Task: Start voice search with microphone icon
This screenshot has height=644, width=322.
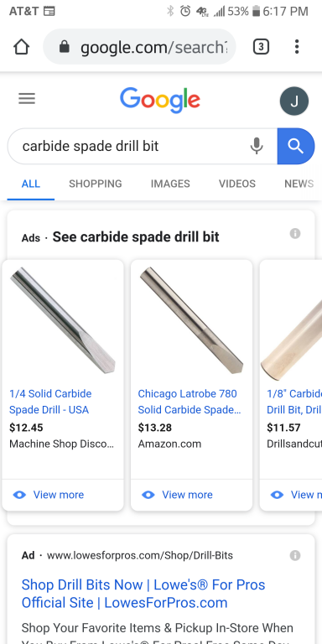Action: (257, 146)
